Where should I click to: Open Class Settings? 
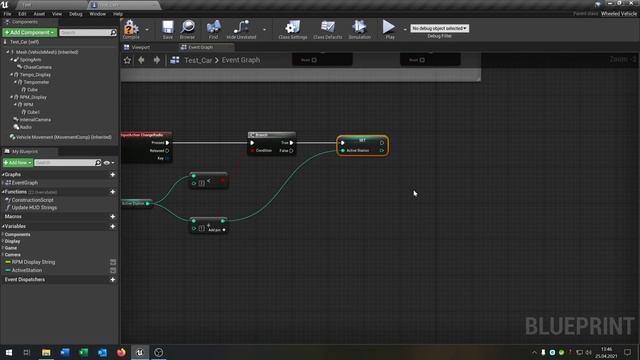293,29
